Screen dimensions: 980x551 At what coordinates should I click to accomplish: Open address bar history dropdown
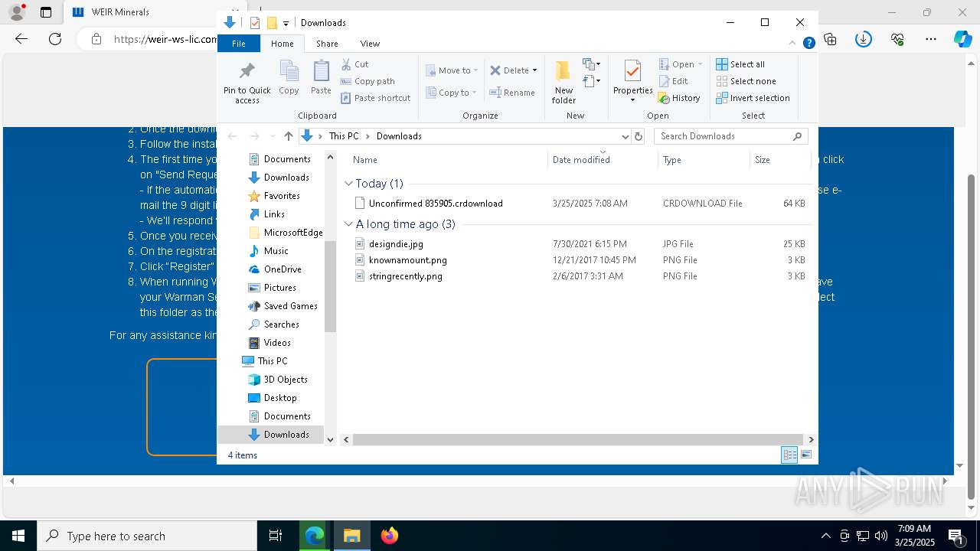click(x=625, y=136)
